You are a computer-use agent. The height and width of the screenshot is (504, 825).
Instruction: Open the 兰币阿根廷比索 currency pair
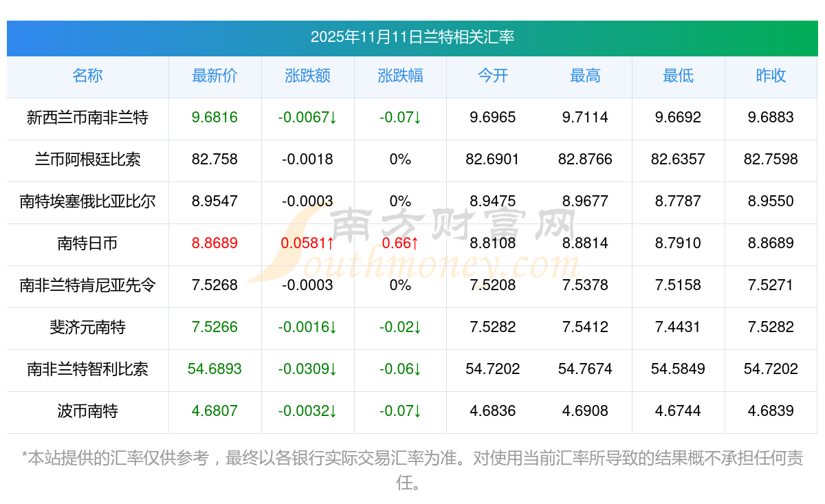(87, 160)
